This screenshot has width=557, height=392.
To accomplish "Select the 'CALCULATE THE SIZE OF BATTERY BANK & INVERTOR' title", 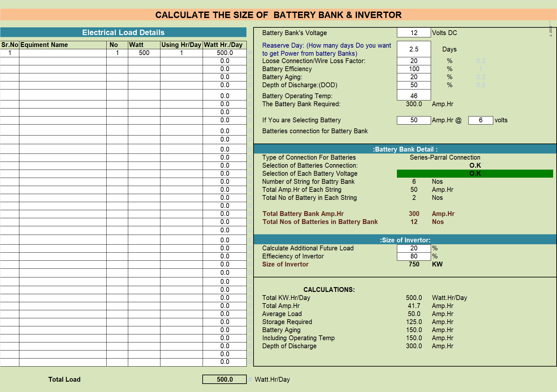I will click(x=278, y=15).
